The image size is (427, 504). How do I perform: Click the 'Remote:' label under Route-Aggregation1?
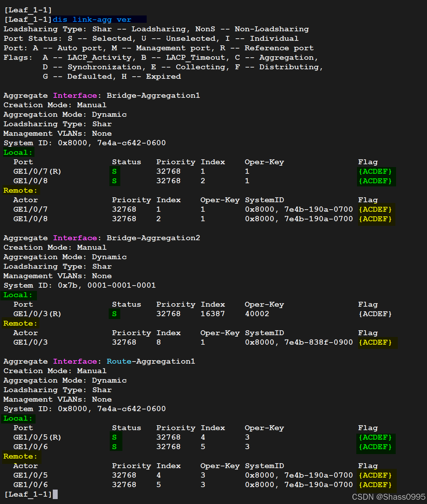tap(20, 457)
